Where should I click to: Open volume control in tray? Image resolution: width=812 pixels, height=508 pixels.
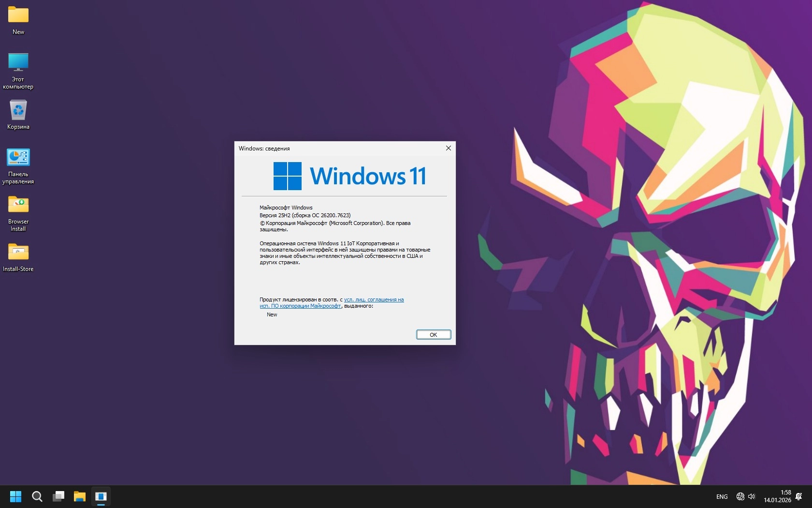tap(752, 496)
